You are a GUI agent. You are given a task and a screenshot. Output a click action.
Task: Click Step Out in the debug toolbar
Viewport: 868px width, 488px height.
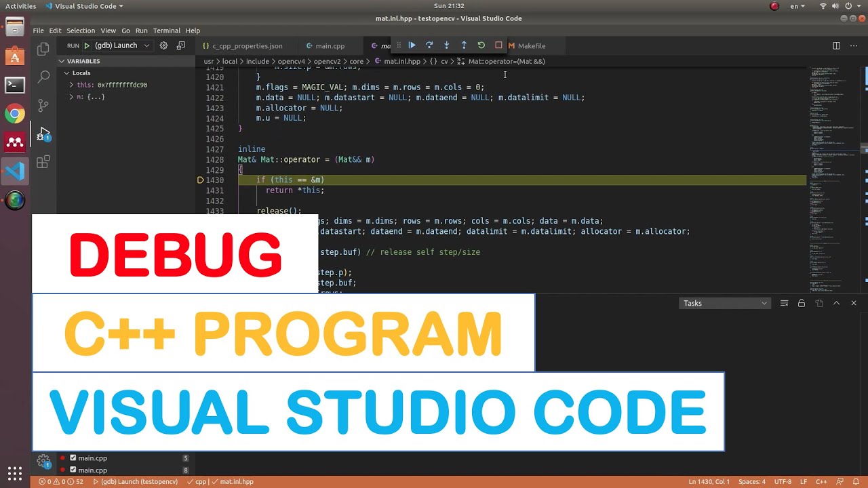(464, 45)
